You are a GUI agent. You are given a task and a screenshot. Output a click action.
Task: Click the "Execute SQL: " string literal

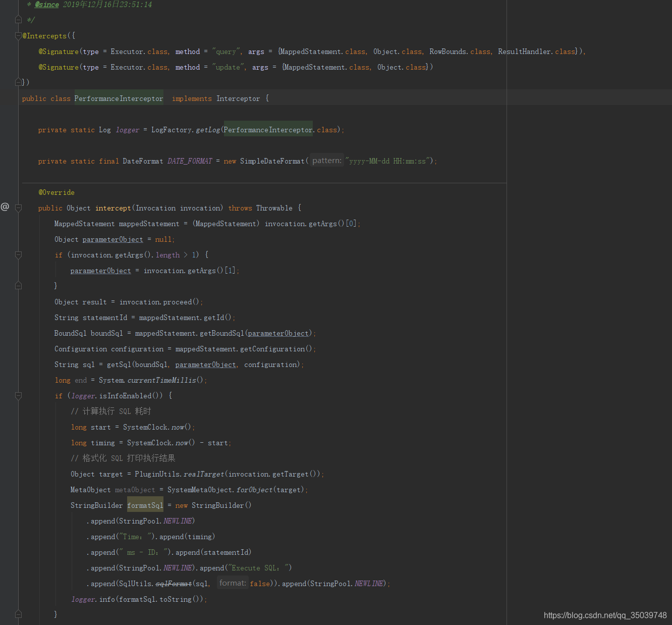pyautogui.click(x=258, y=568)
